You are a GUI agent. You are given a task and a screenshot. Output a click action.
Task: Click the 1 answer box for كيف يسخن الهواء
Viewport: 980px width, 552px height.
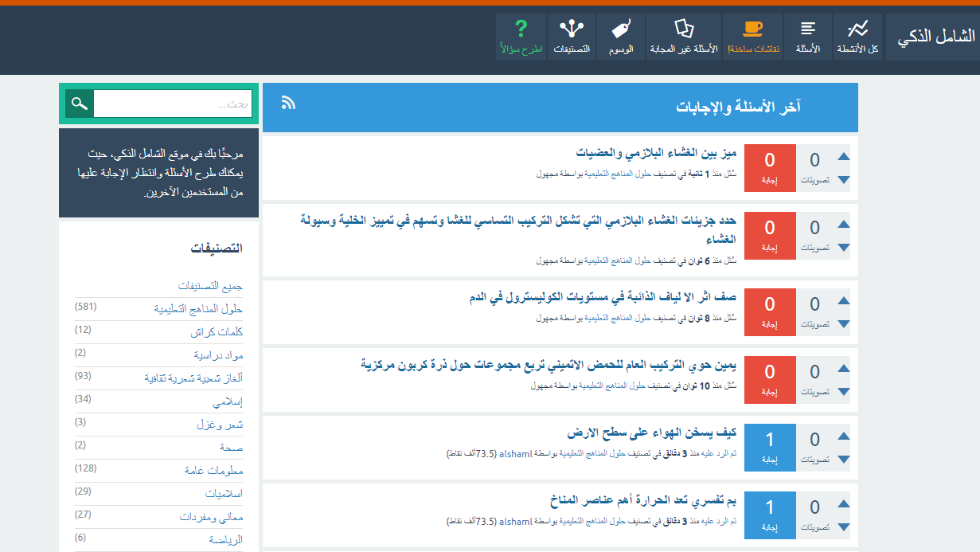[770, 448]
